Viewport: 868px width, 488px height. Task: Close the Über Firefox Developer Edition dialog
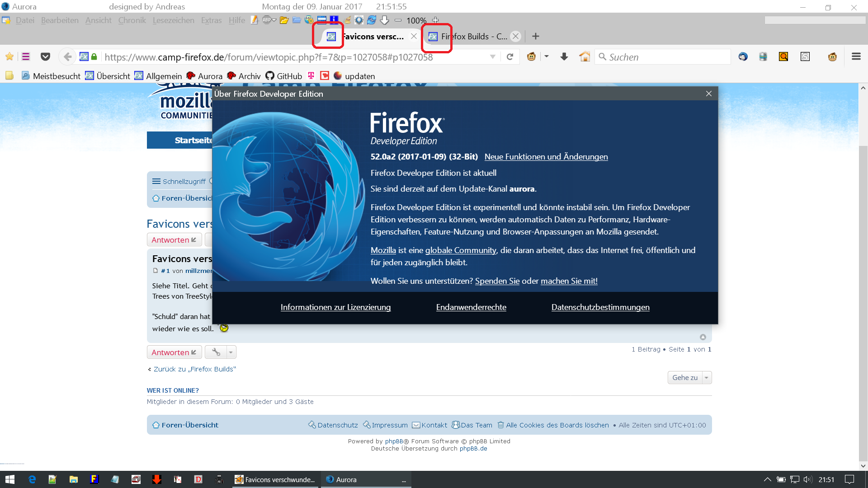point(708,94)
